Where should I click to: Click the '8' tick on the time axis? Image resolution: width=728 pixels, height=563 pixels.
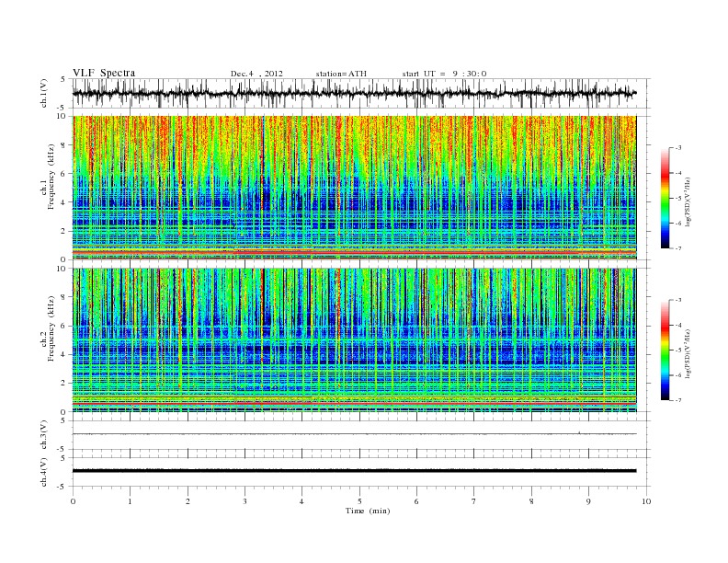point(531,501)
